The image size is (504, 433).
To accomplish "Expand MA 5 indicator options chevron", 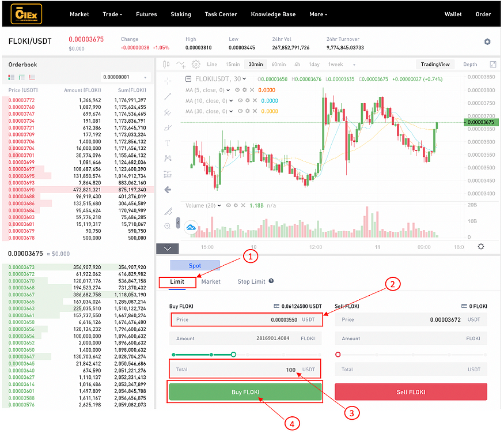I will tap(228, 90).
